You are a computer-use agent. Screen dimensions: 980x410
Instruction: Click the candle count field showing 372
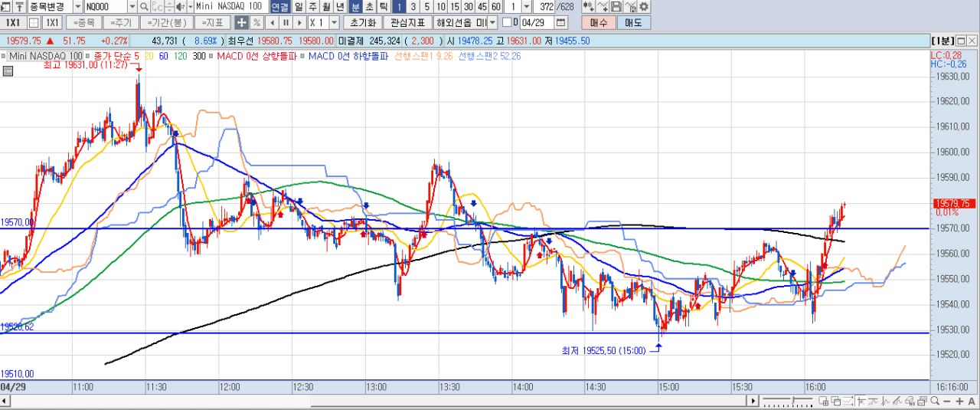click(x=544, y=7)
